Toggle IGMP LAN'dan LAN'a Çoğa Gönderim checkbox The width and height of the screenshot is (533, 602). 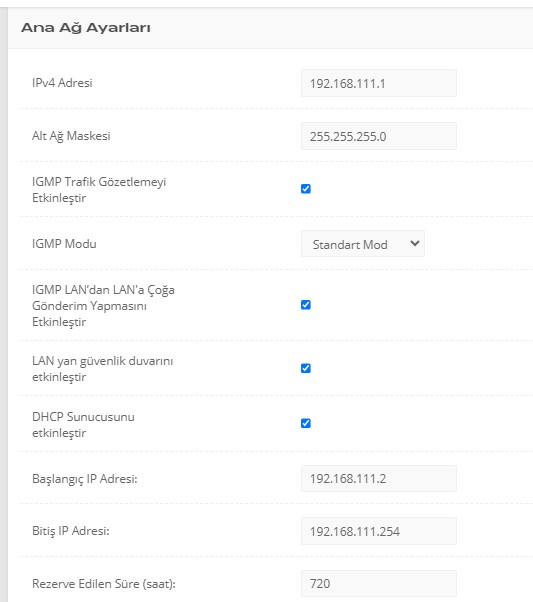[x=306, y=305]
